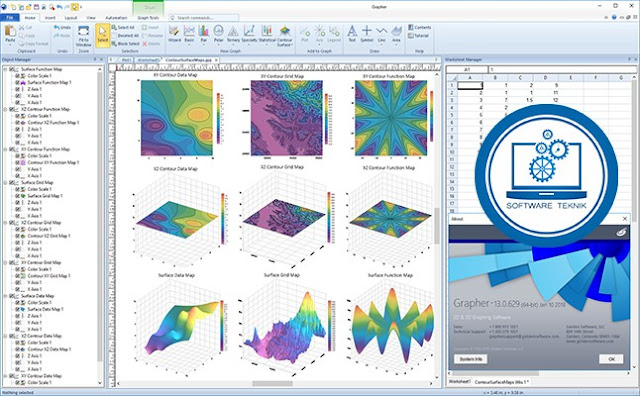Viewport: 640px width, 396px height.
Task: Click the Copy Format icon
Action: point(22,44)
